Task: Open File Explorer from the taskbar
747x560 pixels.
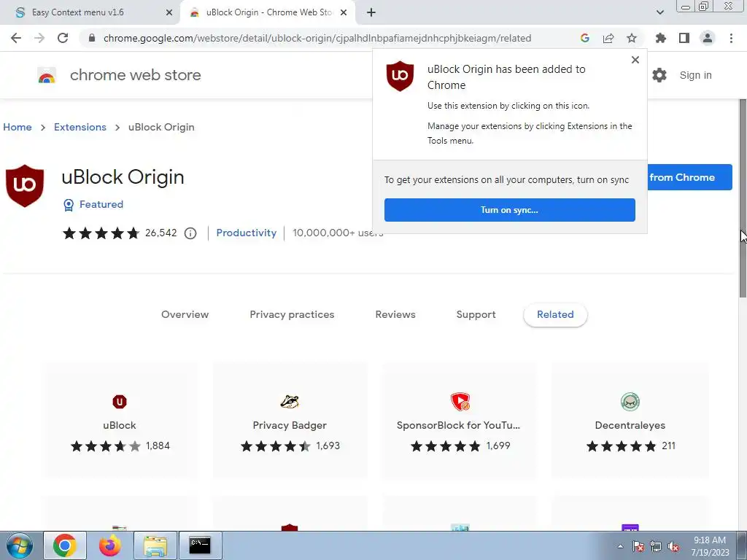Action: coord(155,545)
